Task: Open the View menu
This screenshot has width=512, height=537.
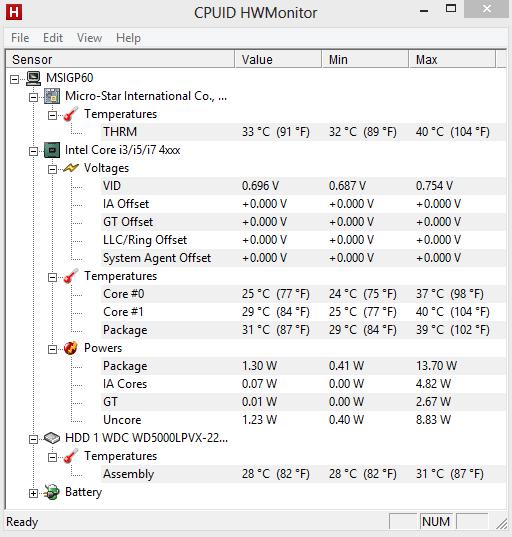Action: 89,38
